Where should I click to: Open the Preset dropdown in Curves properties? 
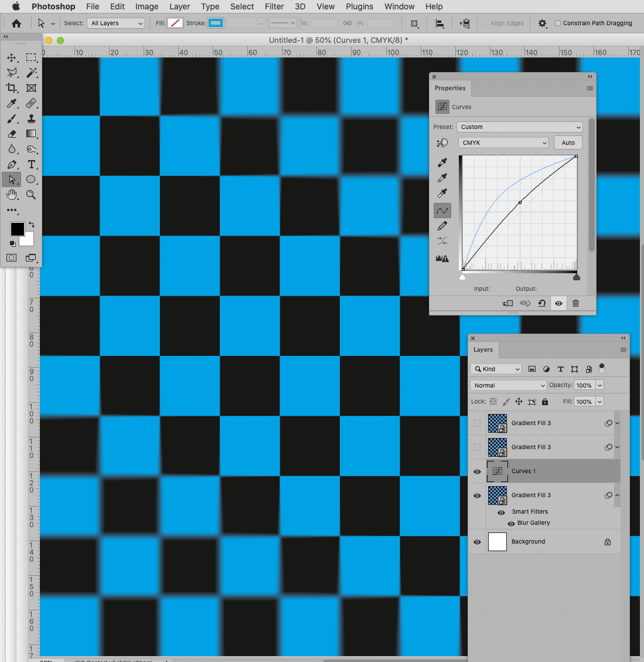[x=519, y=127]
